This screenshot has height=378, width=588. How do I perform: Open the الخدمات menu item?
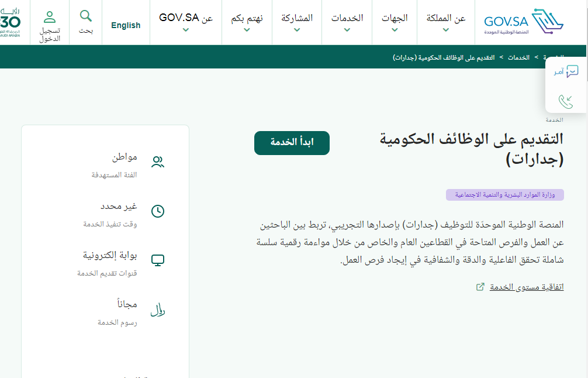(x=347, y=18)
